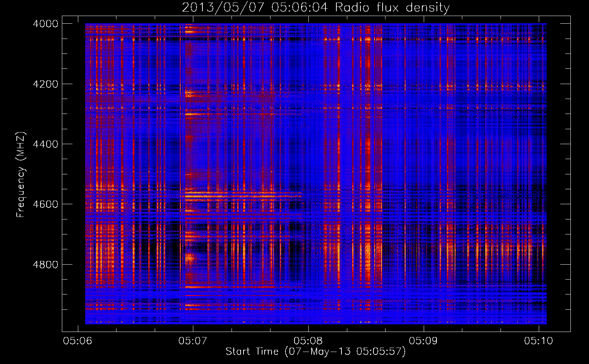Image resolution: width=589 pixels, height=364 pixels.
Task: Click the "Frequency (MHZ)" y-axis label
Action: [x=21, y=175]
